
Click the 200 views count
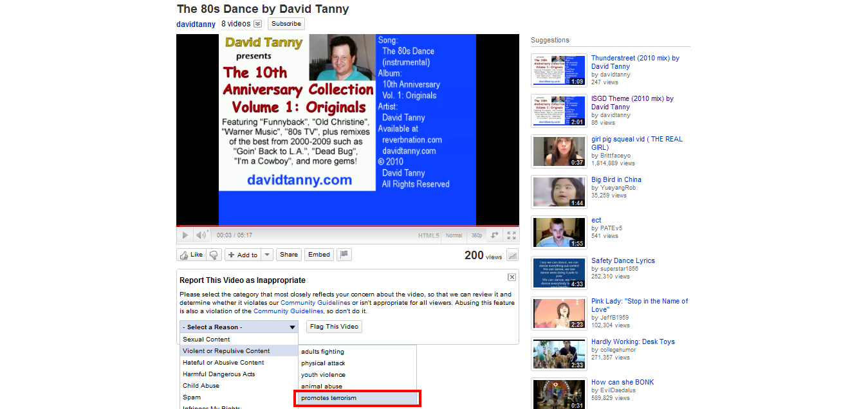[483, 255]
